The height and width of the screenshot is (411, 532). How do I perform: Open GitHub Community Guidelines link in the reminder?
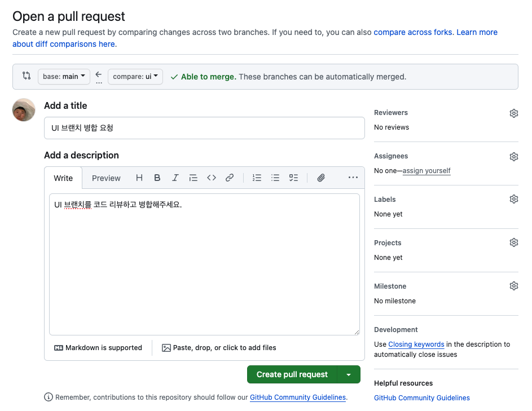click(297, 397)
